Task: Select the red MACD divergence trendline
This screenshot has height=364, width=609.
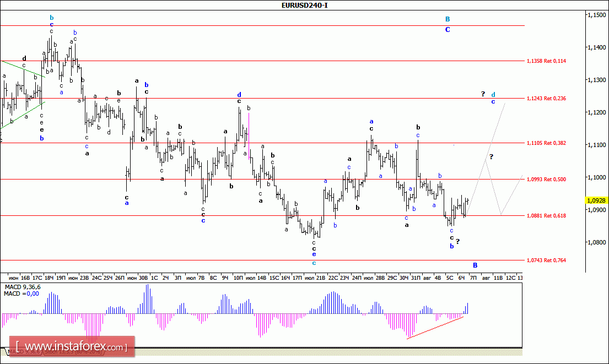Action: [435, 328]
